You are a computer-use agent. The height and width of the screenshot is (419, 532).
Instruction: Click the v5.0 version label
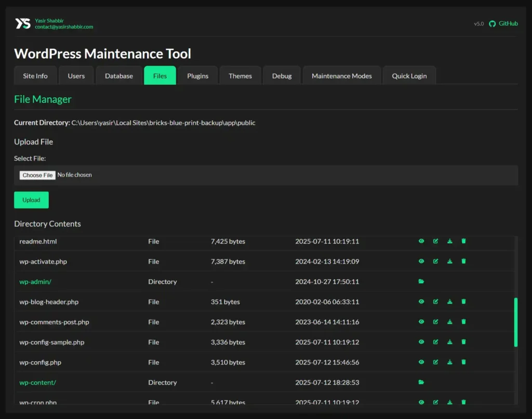pos(478,24)
